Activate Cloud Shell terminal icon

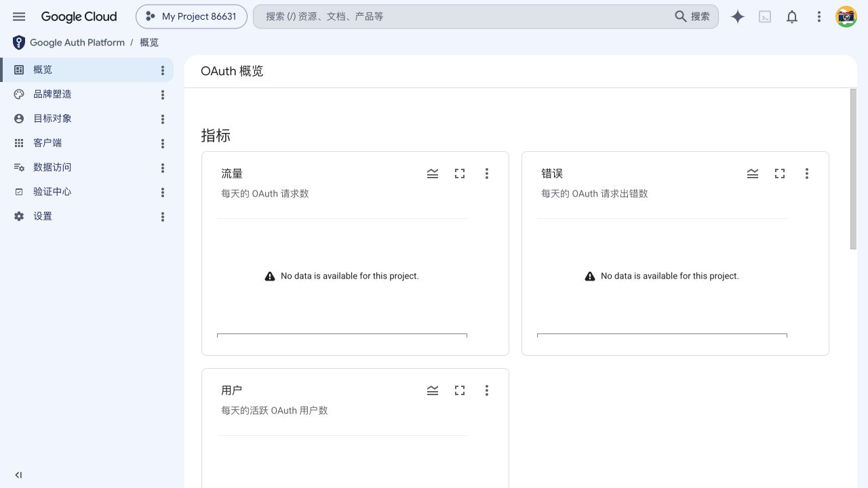[x=765, y=17]
